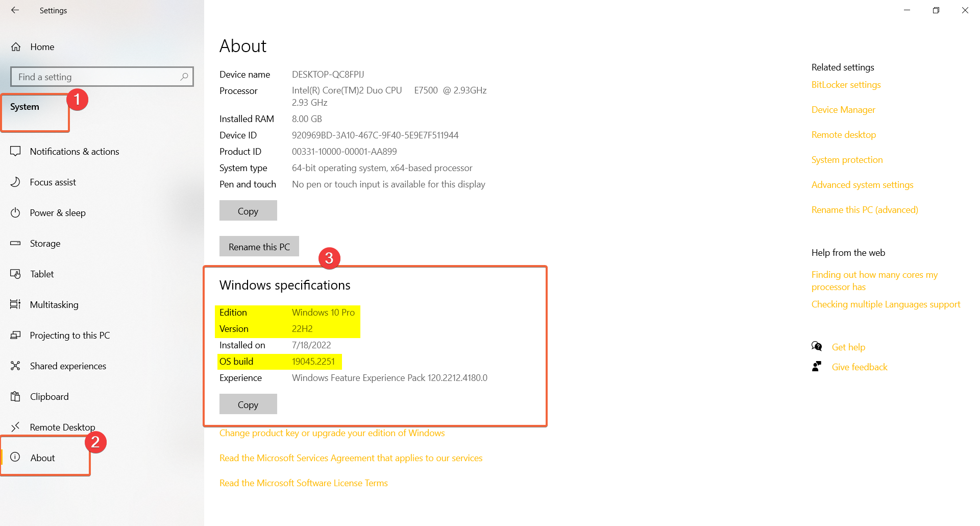The image size is (980, 526).
Task: Click the Notifications & actions icon
Action: point(15,151)
